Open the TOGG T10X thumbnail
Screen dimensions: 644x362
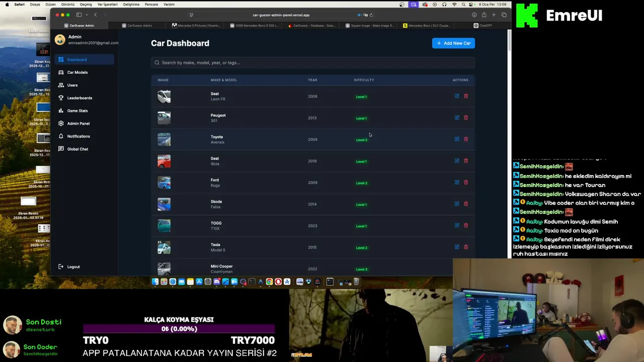(x=164, y=226)
